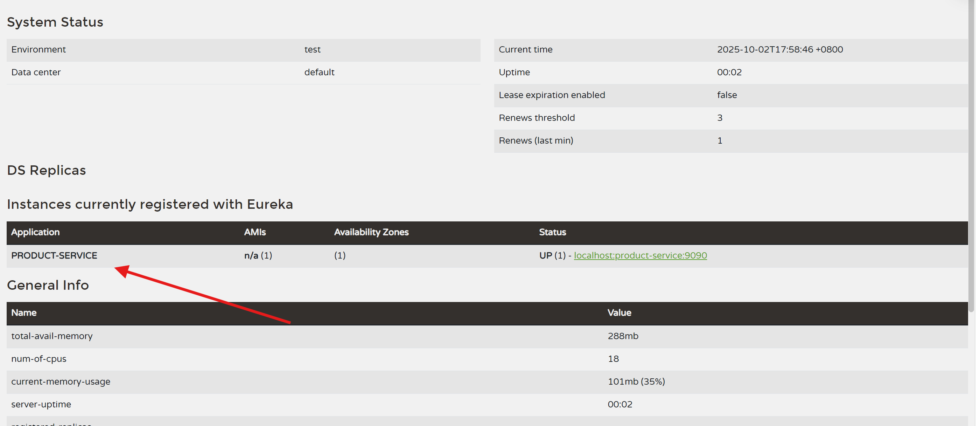980x426 pixels.
Task: Click the Environment row value test
Action: [312, 49]
